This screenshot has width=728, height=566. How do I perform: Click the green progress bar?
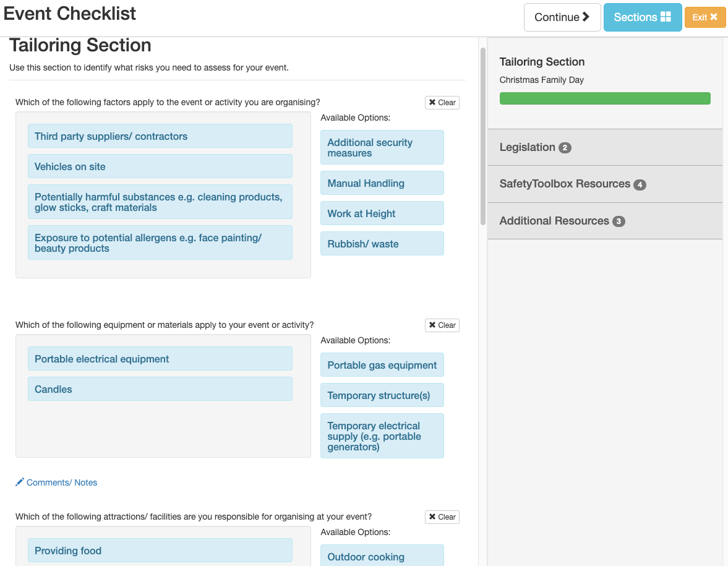[x=604, y=98]
